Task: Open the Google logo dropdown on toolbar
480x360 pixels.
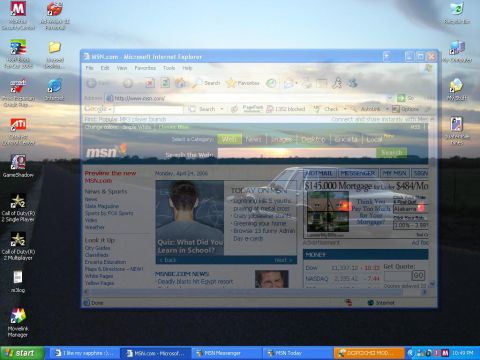Action: [98, 109]
